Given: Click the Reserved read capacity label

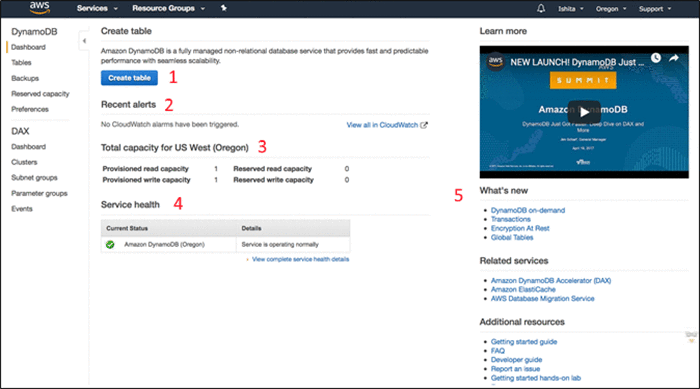Looking at the screenshot, I should point(272,169).
